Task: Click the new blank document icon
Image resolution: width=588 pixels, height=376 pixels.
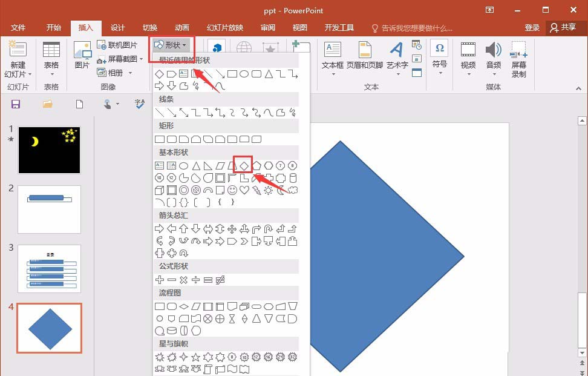Action: click(x=79, y=104)
